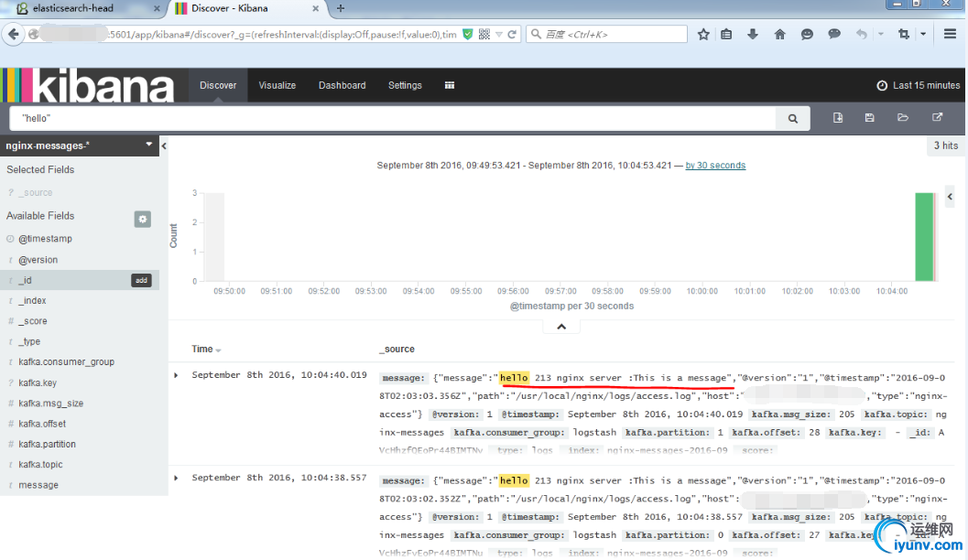Close the Discover - Kibana tab
Viewport: 968px width, 560px height.
click(315, 8)
